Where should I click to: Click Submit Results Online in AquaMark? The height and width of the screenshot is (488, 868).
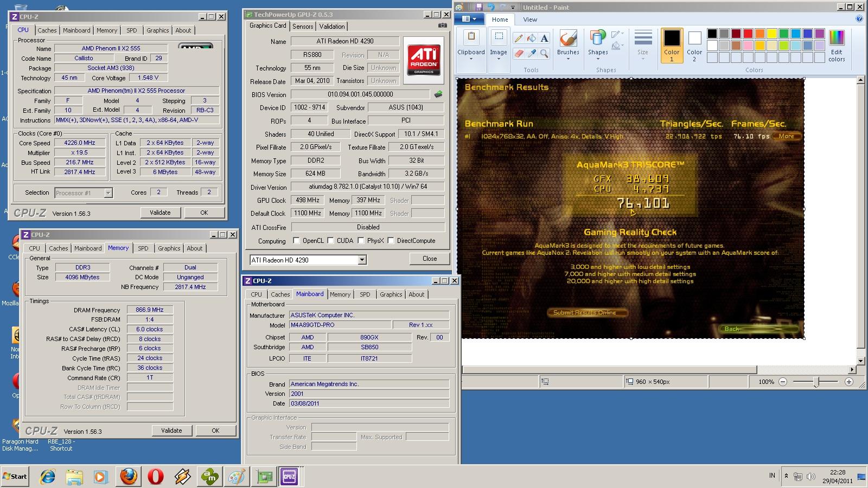pos(588,312)
